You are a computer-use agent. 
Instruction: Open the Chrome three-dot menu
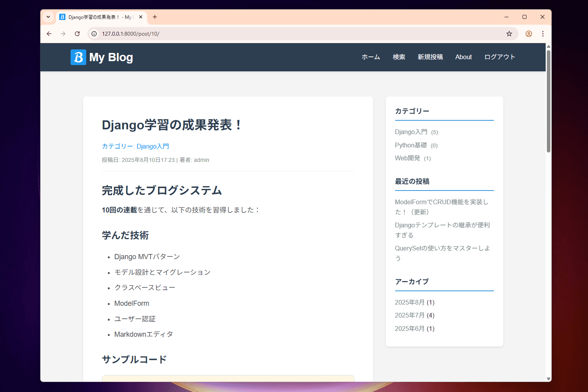click(x=543, y=34)
